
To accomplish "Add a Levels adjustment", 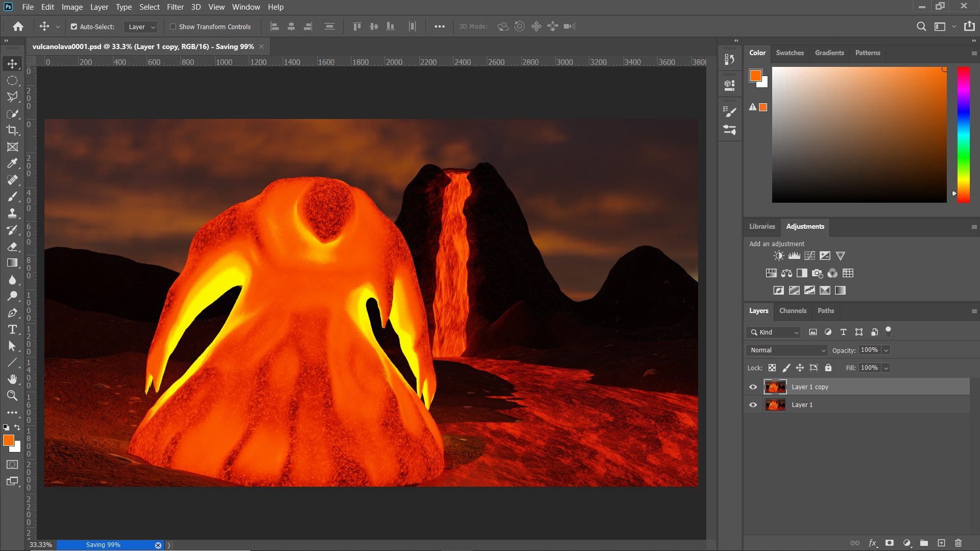I will click(794, 256).
